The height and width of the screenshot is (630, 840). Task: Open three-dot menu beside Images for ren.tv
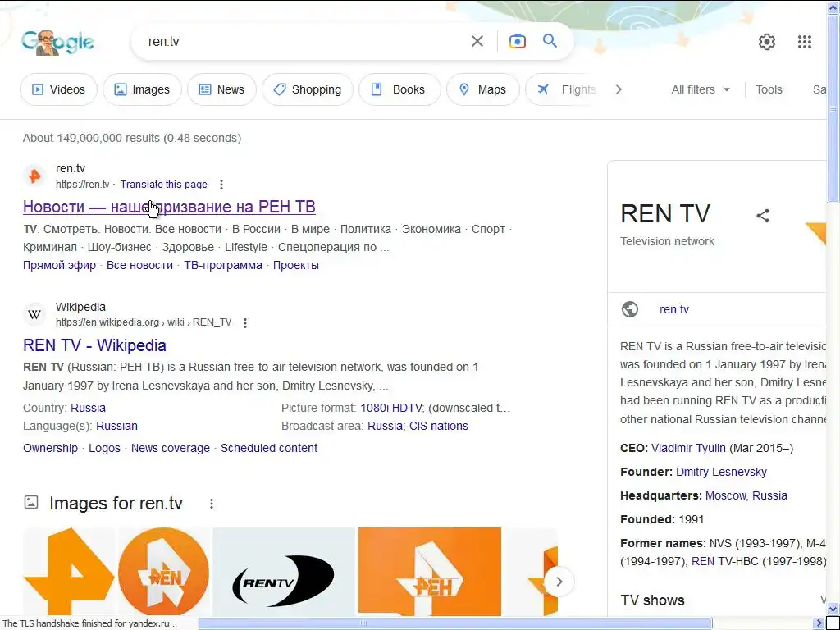coord(212,504)
